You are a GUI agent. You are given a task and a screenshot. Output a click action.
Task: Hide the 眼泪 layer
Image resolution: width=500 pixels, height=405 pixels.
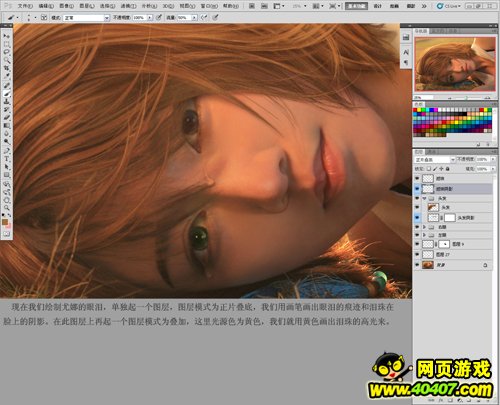[x=417, y=179]
